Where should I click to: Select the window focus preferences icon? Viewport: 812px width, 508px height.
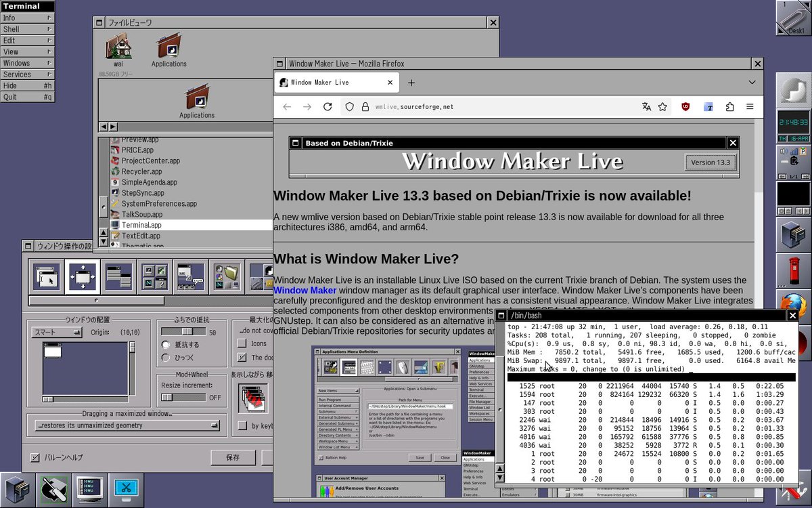coord(46,276)
